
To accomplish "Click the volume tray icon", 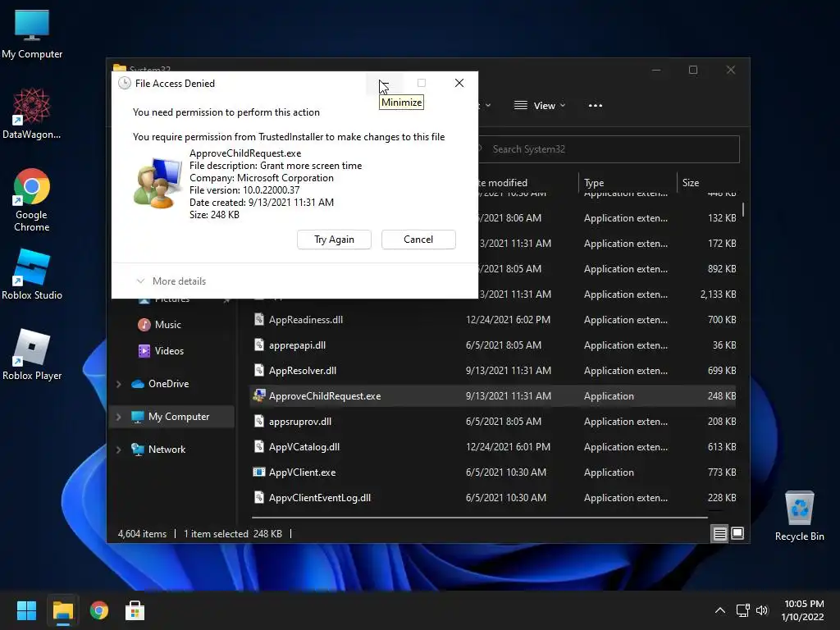I will 762,610.
